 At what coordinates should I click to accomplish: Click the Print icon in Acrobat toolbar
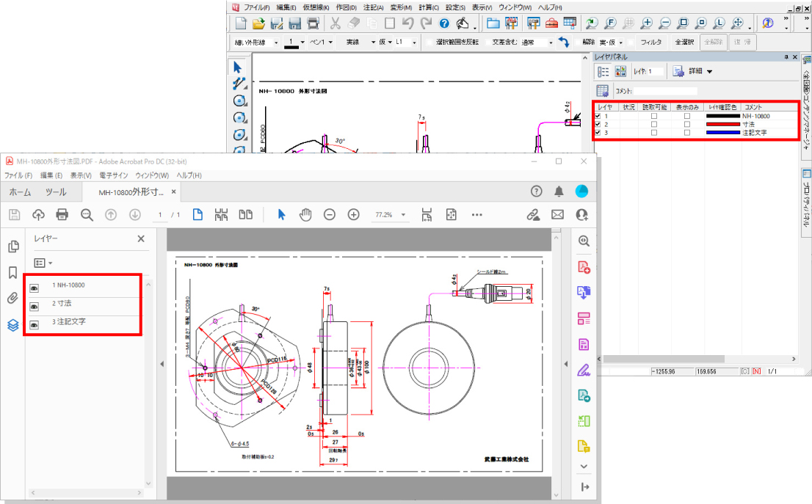(62, 214)
